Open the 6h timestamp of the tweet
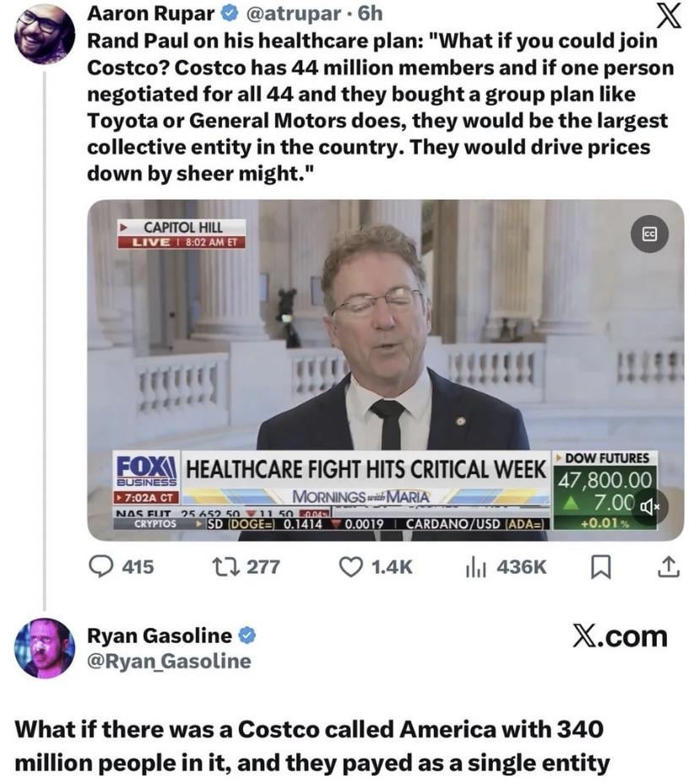The width and height of the screenshot is (699, 784). (370, 14)
